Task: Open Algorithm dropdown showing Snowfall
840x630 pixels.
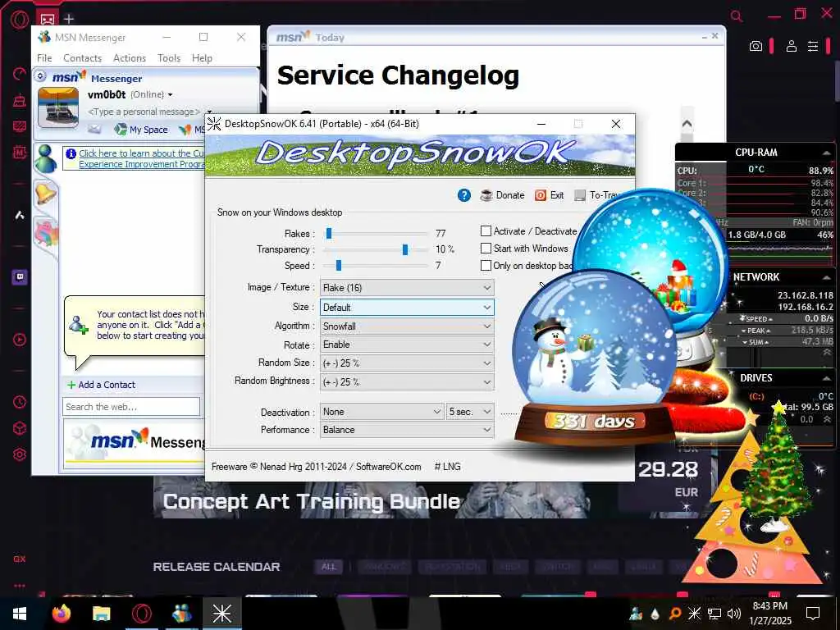Action: click(x=407, y=326)
